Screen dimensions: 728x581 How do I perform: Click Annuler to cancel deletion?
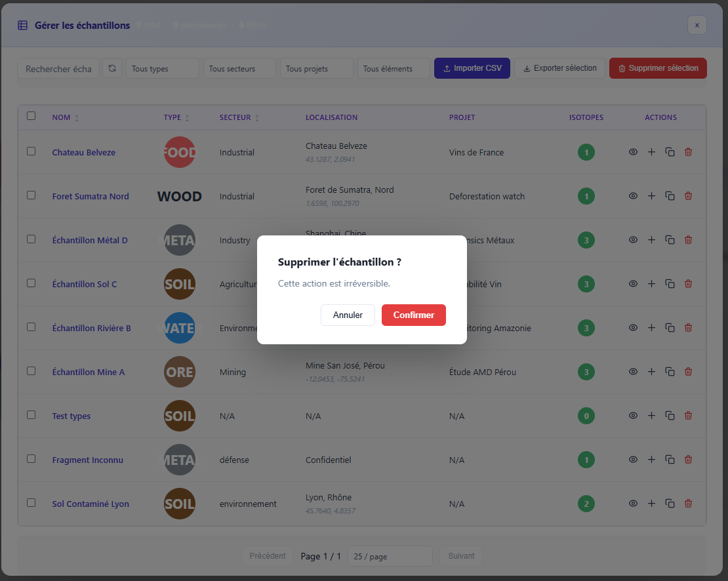click(348, 315)
